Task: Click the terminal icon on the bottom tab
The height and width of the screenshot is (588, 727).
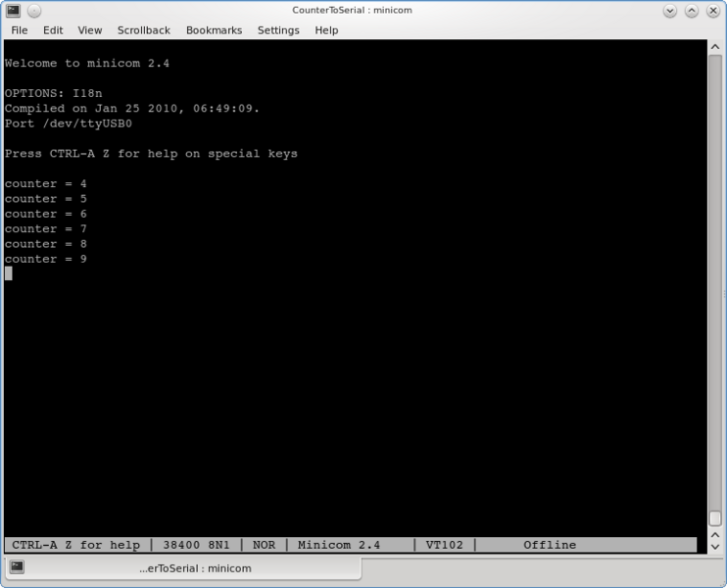Action: tap(17, 567)
